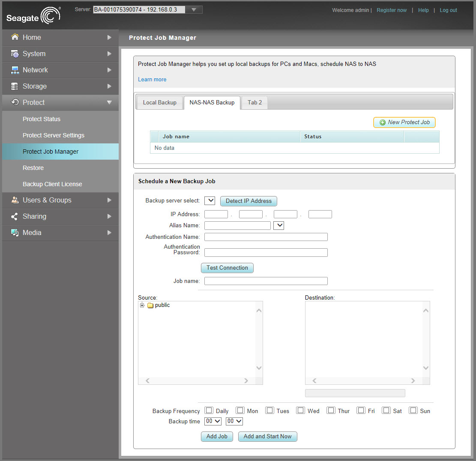Focus the Authentication Name field
Viewport: 476px width, 461px height.
(266, 237)
